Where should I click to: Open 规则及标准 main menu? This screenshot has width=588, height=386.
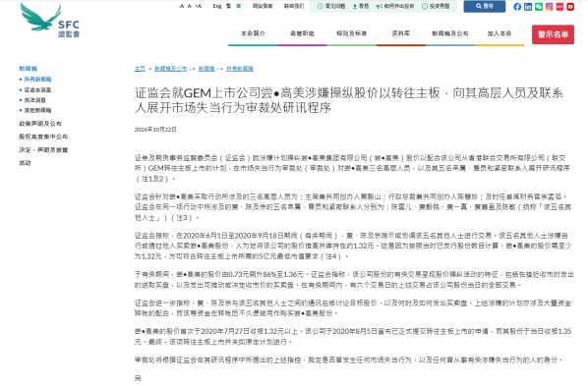point(351,33)
